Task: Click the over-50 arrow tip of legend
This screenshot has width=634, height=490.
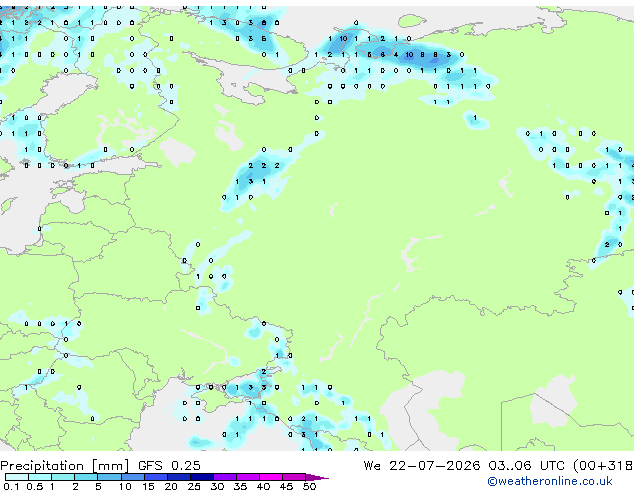Action: [x=317, y=478]
